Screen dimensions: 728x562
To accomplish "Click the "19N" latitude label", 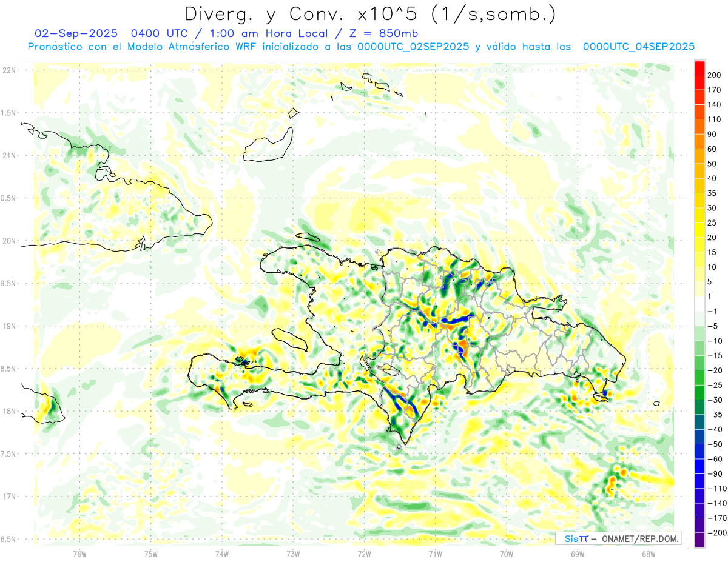I will (9, 326).
